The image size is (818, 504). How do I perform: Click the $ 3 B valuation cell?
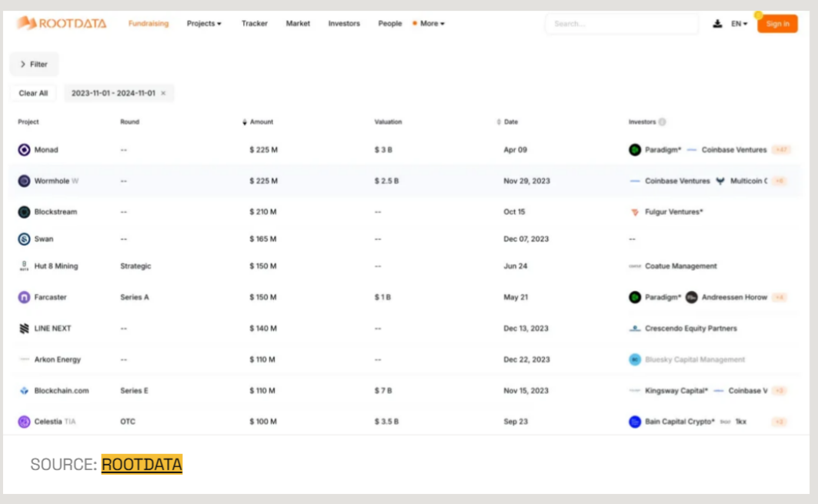click(x=383, y=150)
